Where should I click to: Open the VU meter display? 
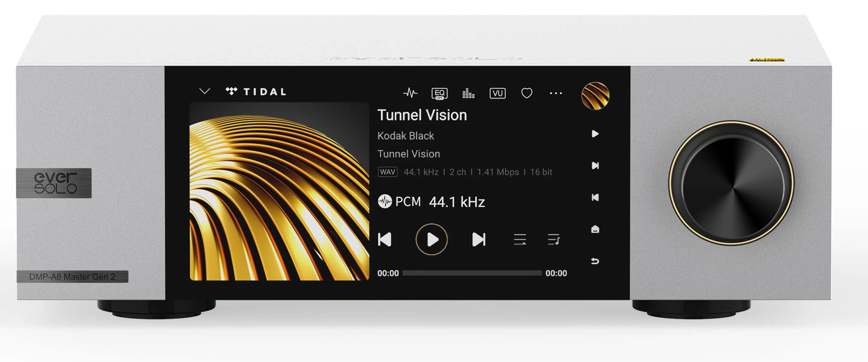(497, 93)
